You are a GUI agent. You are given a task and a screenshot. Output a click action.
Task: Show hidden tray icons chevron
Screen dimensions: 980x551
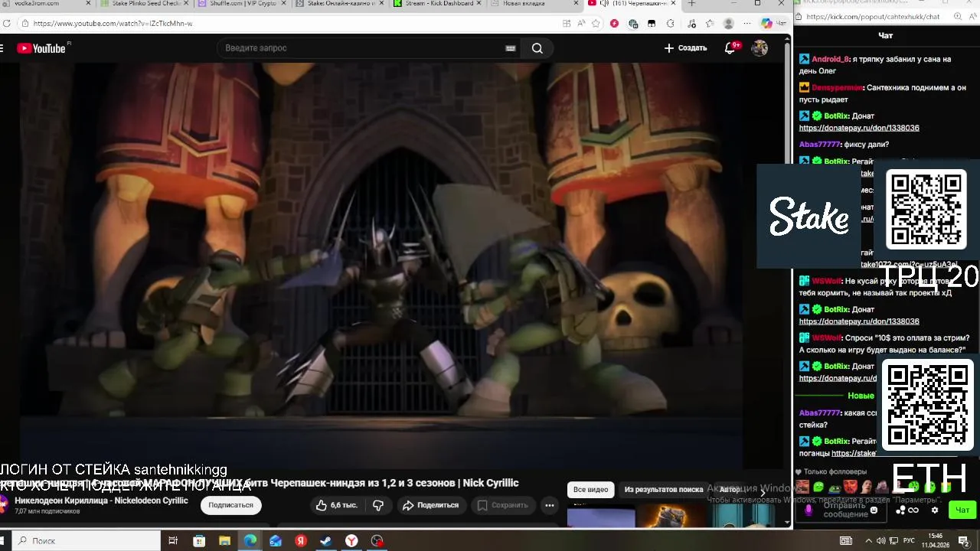pyautogui.click(x=870, y=541)
